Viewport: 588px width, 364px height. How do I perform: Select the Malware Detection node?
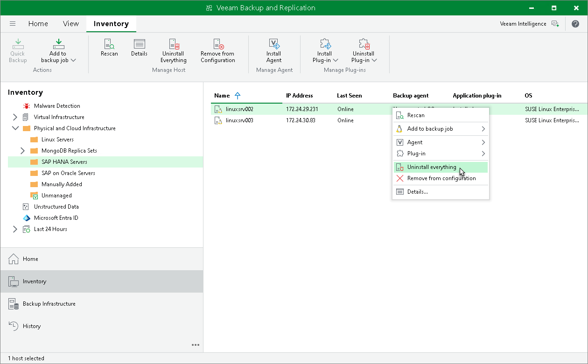pyautogui.click(x=56, y=105)
